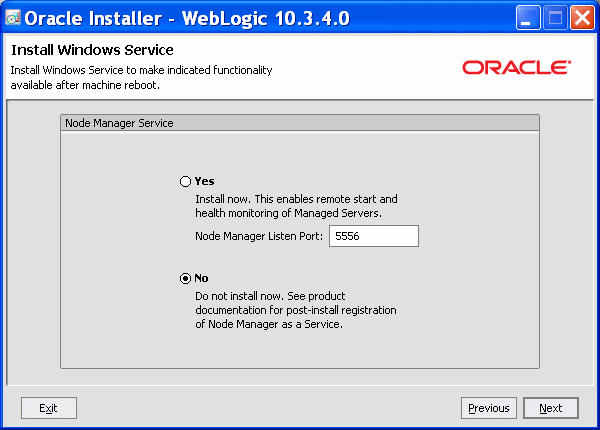Select the No radio button
This screenshot has height=430, width=600.
click(186, 279)
